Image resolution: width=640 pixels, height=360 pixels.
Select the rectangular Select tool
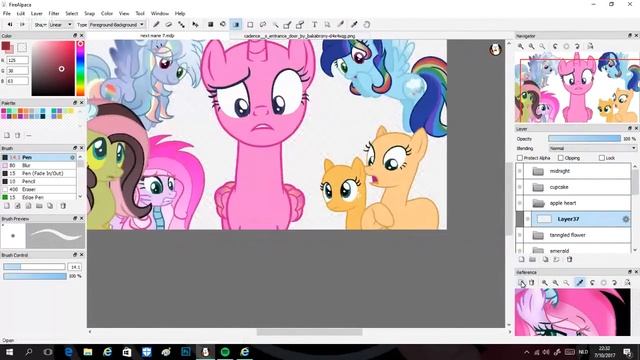point(250,24)
